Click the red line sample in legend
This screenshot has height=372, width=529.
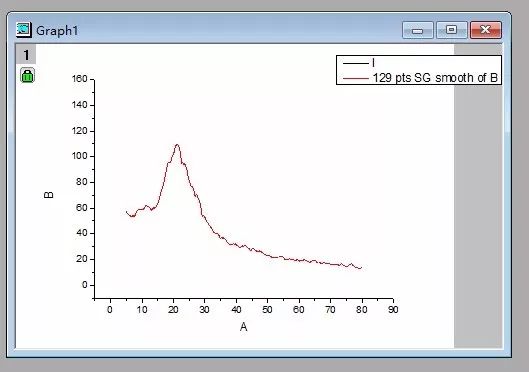click(x=356, y=79)
